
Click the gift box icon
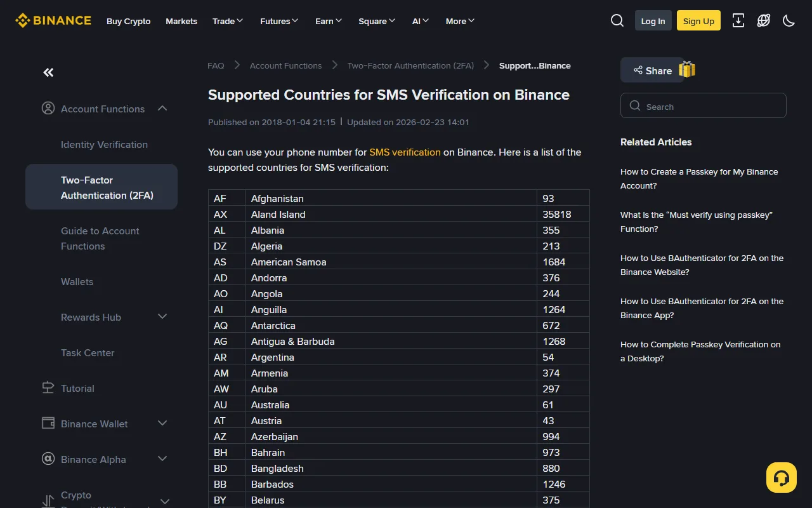pyautogui.click(x=687, y=69)
